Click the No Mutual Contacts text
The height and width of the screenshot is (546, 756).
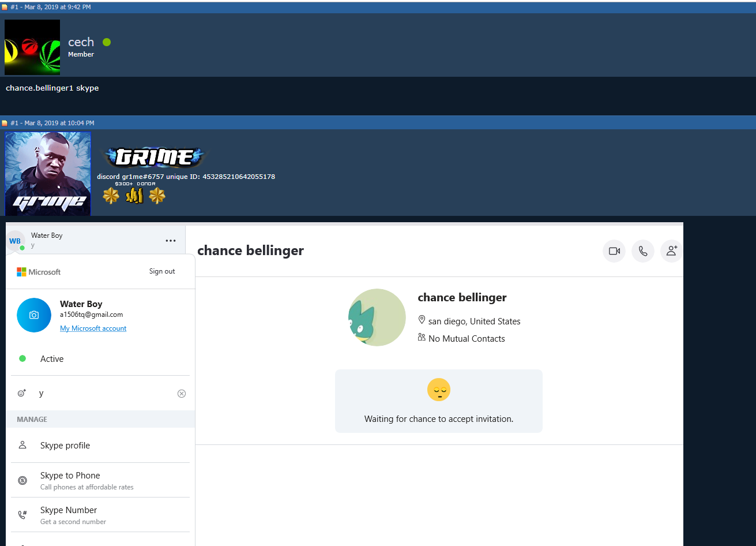467,339
